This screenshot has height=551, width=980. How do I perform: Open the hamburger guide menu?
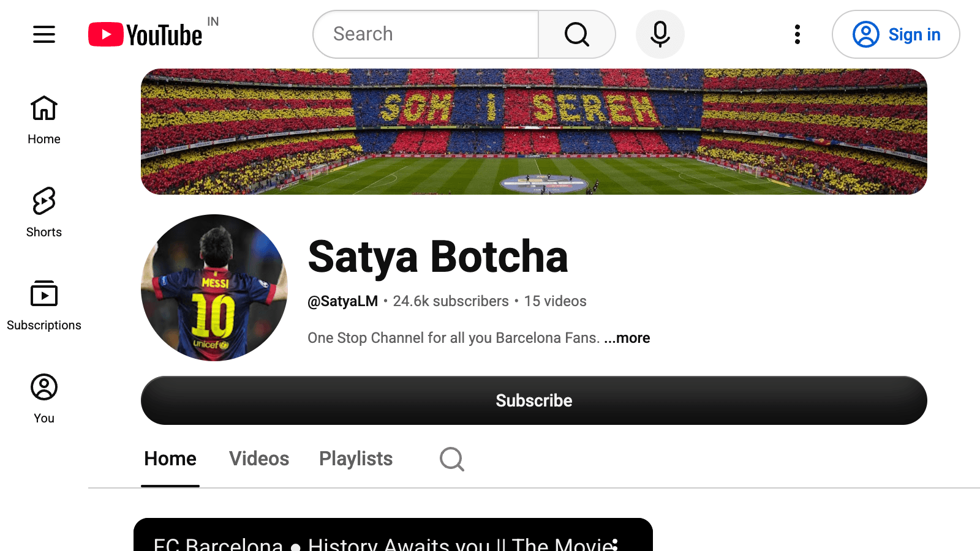(44, 34)
